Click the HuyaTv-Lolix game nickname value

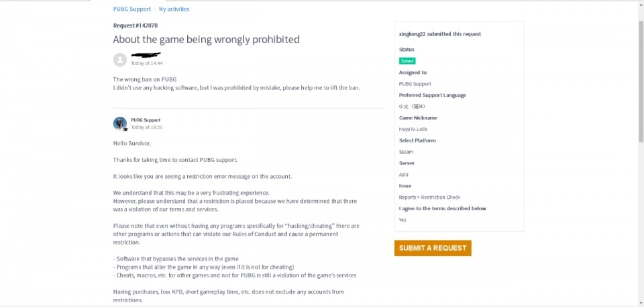[x=413, y=129]
